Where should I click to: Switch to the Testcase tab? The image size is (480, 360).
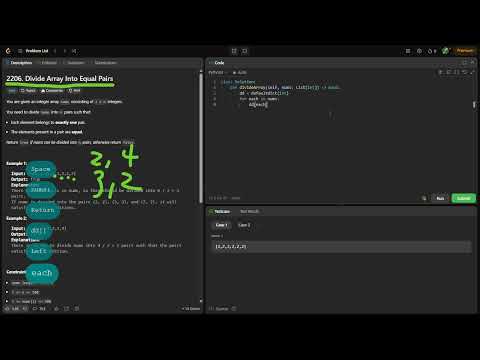coord(219,212)
